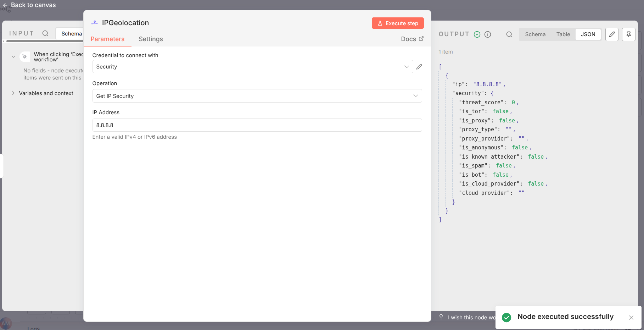Switch output view to Schema
The width and height of the screenshot is (644, 330).
pos(535,34)
